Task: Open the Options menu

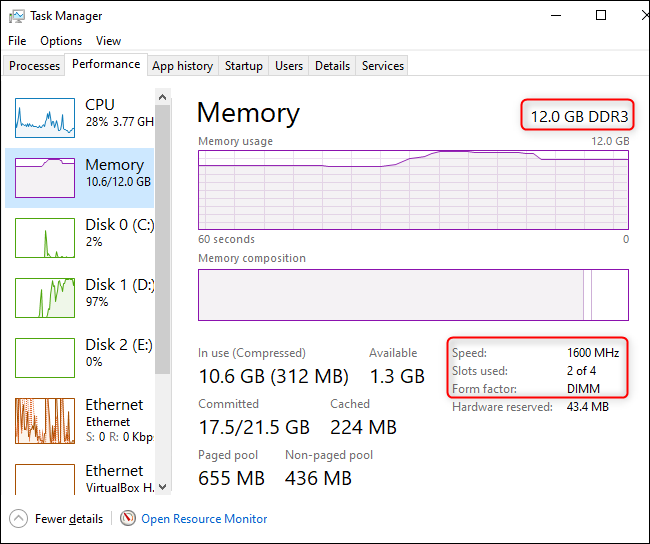Action: click(x=61, y=41)
